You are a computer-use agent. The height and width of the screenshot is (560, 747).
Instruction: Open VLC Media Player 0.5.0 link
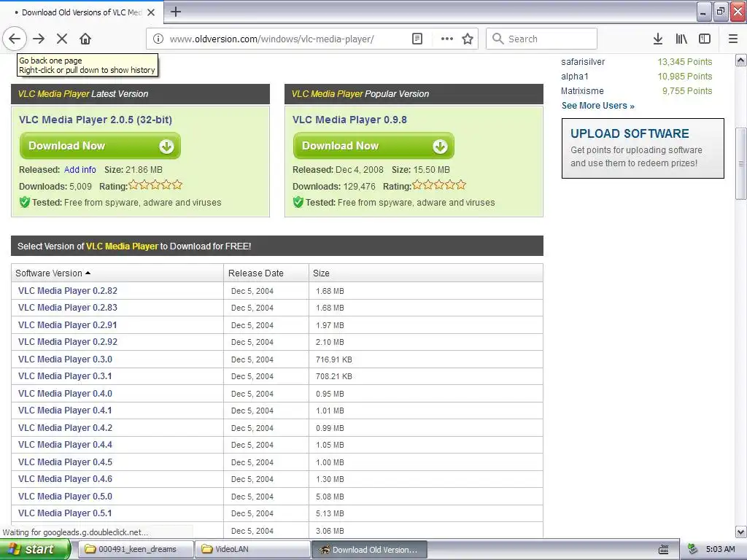[x=65, y=496]
